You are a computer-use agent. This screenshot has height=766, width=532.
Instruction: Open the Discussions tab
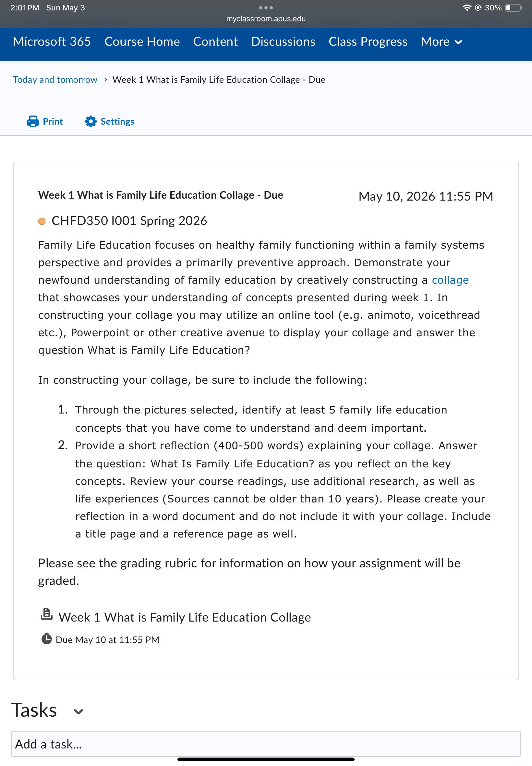tap(283, 42)
